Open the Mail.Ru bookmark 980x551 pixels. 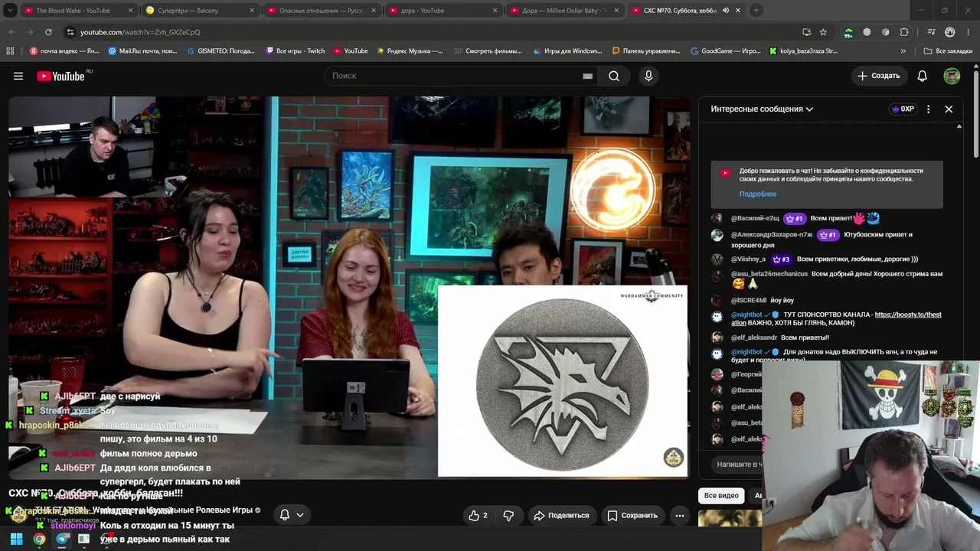[x=142, y=51]
